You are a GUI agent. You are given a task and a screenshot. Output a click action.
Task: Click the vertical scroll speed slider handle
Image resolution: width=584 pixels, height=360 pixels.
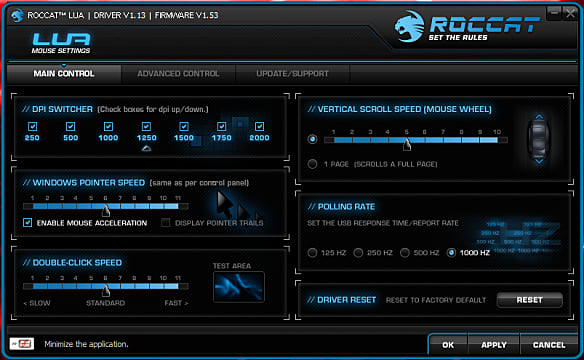click(x=407, y=144)
